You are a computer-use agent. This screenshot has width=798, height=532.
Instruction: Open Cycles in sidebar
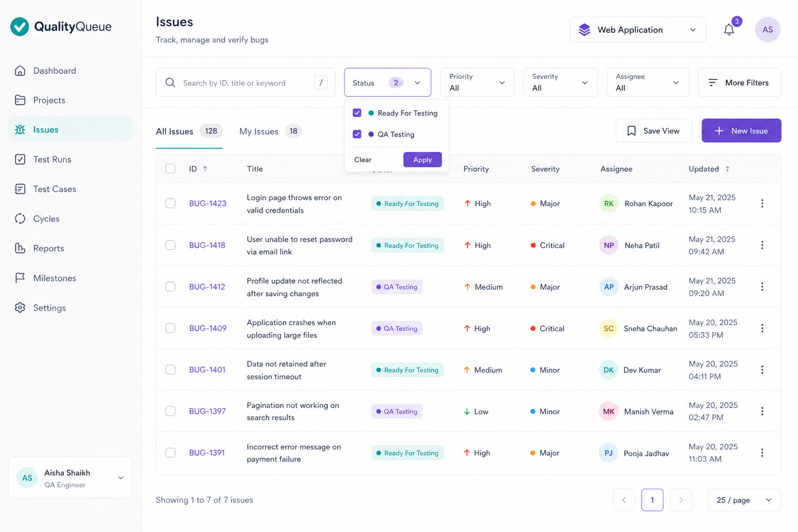pyautogui.click(x=71, y=219)
